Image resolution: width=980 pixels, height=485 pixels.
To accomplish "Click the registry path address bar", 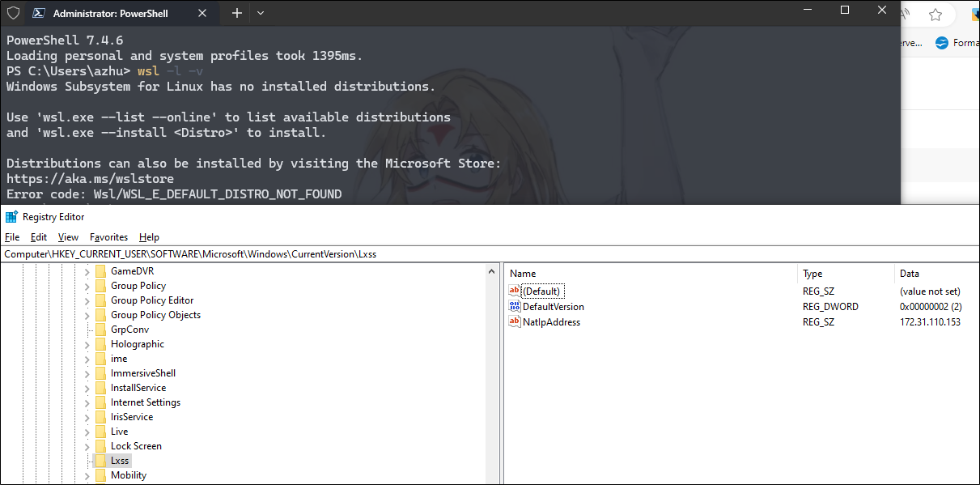I will tap(490, 253).
